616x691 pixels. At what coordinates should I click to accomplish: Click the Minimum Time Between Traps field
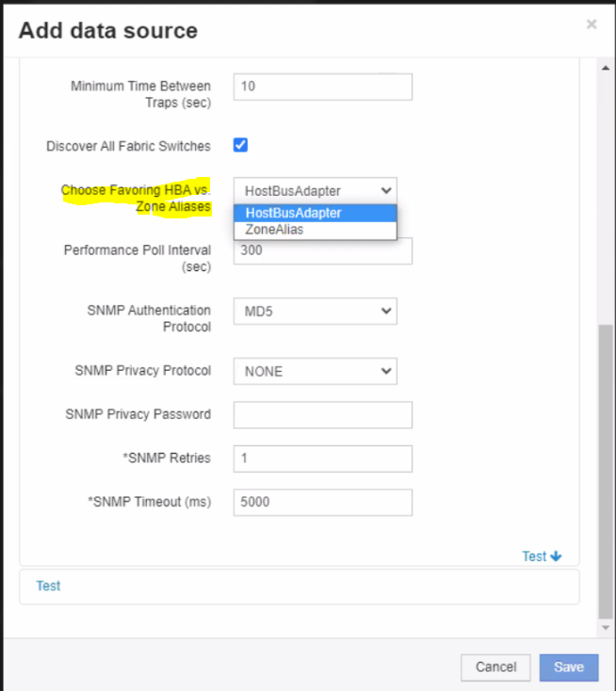click(322, 87)
